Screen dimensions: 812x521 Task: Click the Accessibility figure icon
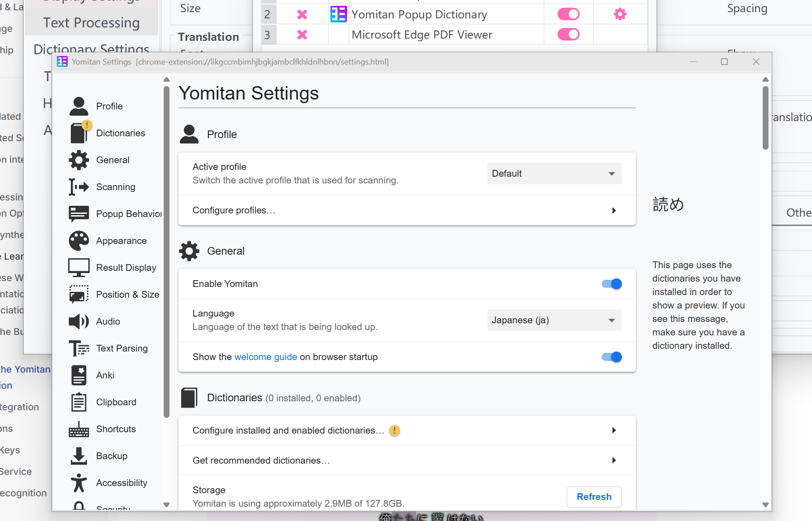tap(79, 483)
